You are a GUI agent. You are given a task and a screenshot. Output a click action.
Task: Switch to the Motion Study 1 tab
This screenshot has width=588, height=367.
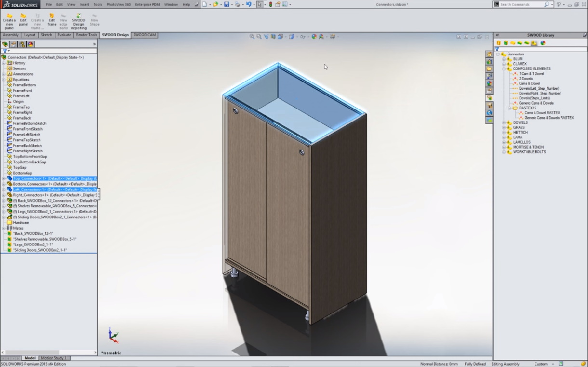pos(53,358)
